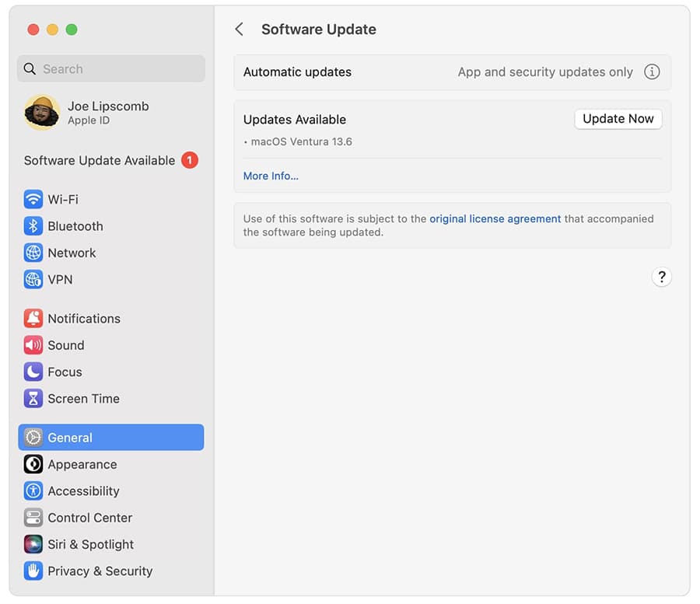Click the Privacy & Security hand icon
Image resolution: width=700 pixels, height=604 pixels.
coord(33,571)
